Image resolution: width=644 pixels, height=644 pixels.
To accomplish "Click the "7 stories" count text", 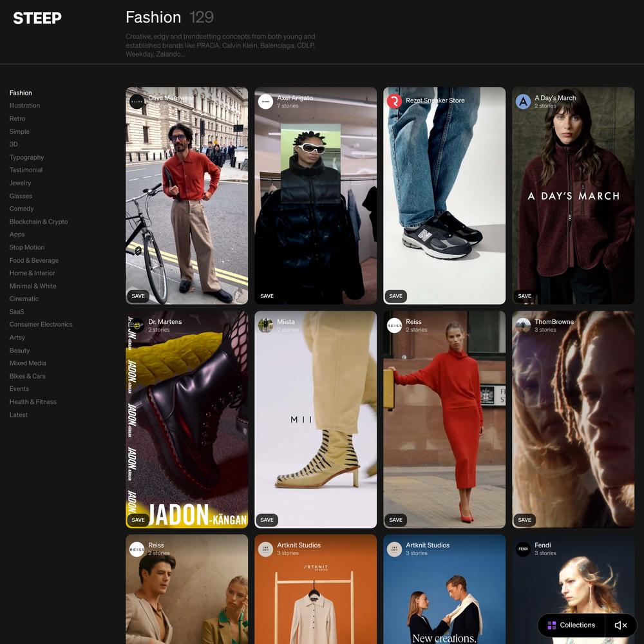I will 287,106.
